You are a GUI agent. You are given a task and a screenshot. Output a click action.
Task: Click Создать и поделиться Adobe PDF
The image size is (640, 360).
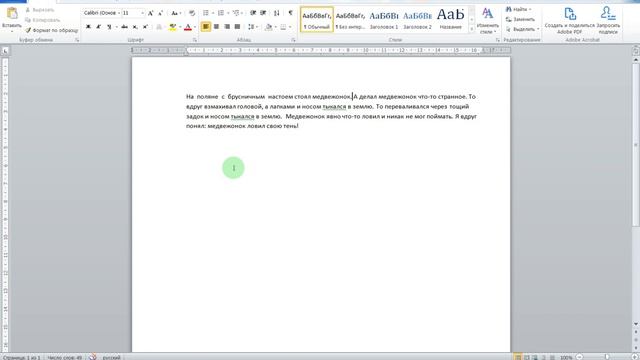click(x=570, y=20)
